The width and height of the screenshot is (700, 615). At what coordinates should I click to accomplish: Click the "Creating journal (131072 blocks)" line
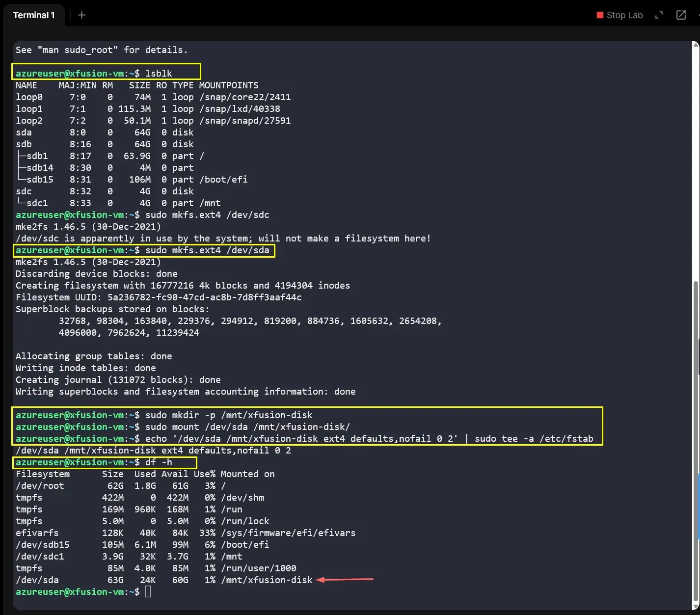tap(118, 380)
